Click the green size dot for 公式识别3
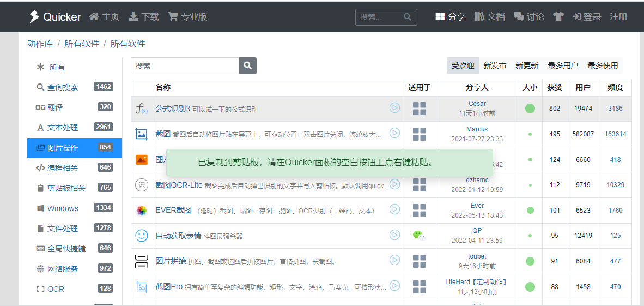 tap(530, 109)
